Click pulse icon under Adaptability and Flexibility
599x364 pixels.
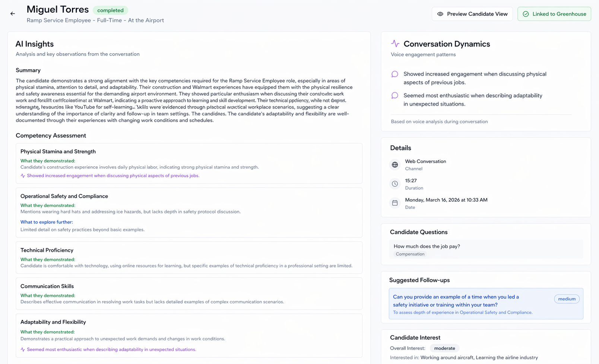point(23,349)
